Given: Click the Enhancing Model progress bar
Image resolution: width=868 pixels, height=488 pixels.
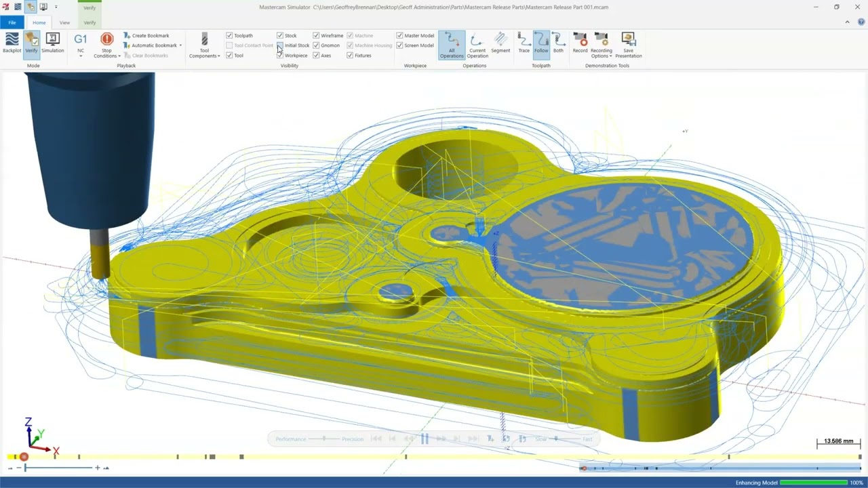Looking at the screenshot, I should pos(813,483).
